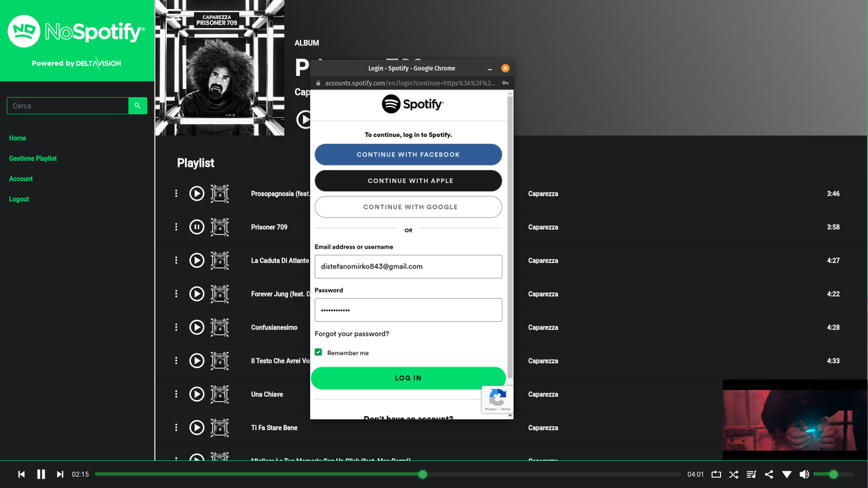
Task: Open the Forgot your password link
Action: pyautogui.click(x=352, y=333)
